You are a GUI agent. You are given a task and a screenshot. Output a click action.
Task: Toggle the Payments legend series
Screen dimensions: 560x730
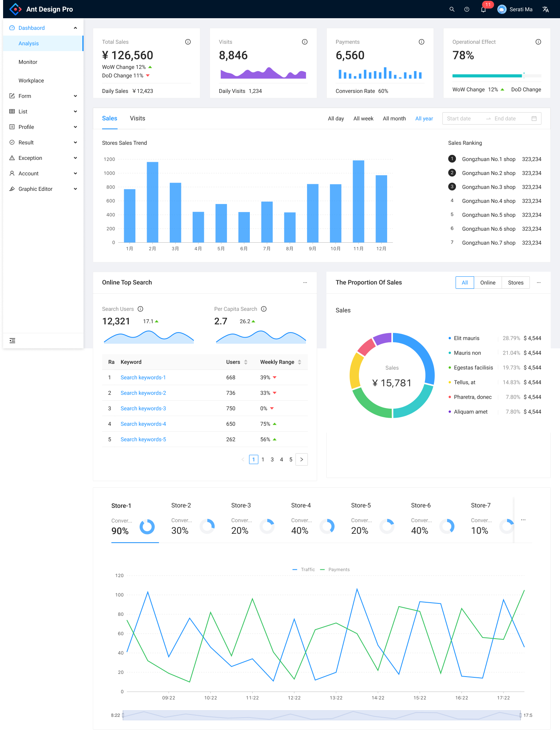coord(335,569)
